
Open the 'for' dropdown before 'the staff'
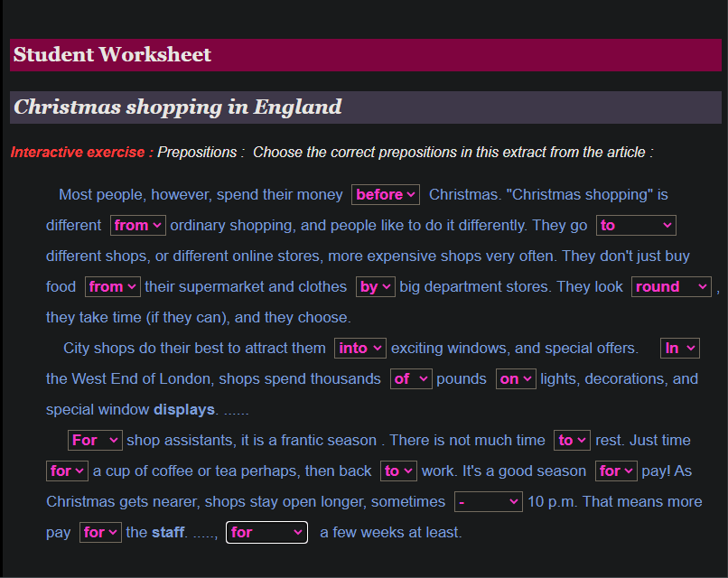(x=100, y=533)
